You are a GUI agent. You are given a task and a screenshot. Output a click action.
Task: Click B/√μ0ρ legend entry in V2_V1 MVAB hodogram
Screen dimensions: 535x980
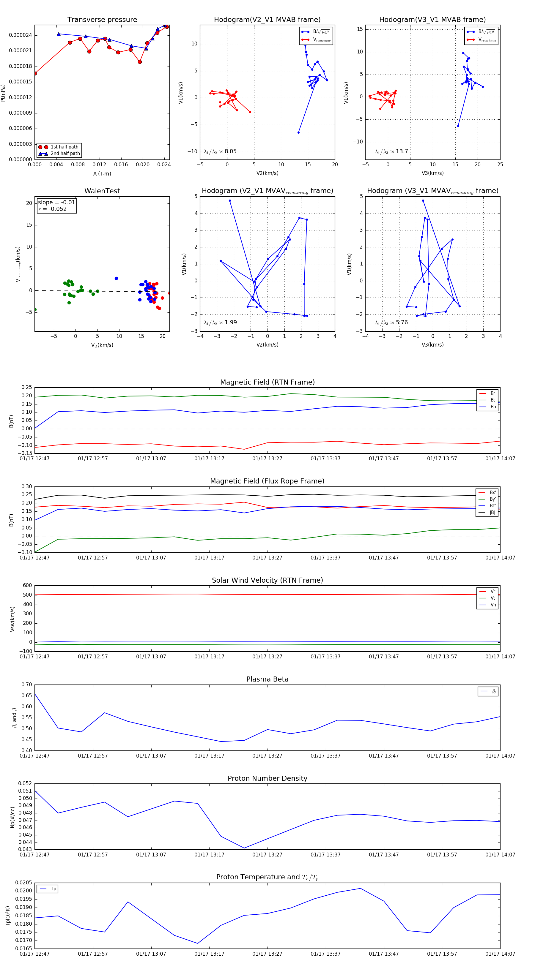pyautogui.click(x=316, y=32)
